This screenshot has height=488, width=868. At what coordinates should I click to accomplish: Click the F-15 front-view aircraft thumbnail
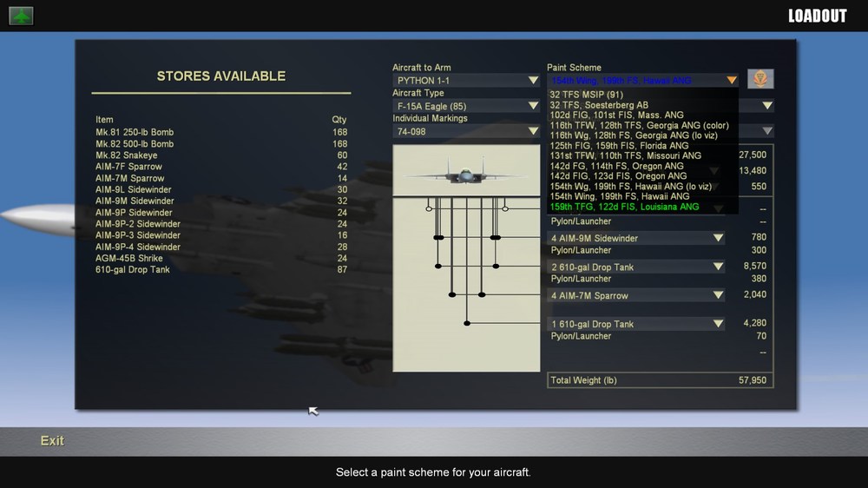[x=466, y=170]
